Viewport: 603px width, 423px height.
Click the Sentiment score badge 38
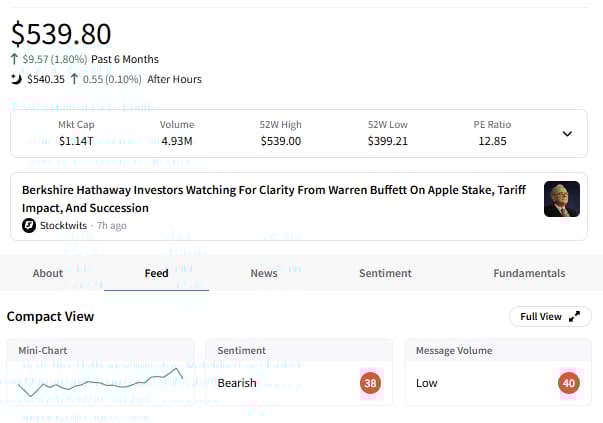click(370, 383)
